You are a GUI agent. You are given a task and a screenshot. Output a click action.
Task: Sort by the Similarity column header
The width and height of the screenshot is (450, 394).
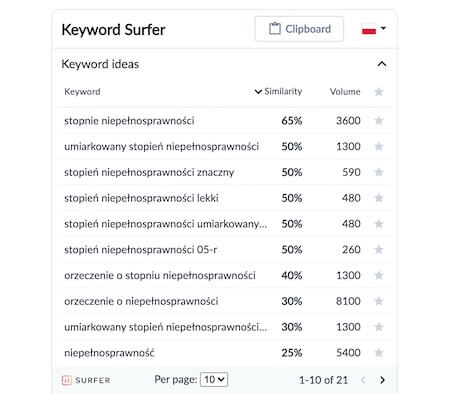click(x=278, y=91)
